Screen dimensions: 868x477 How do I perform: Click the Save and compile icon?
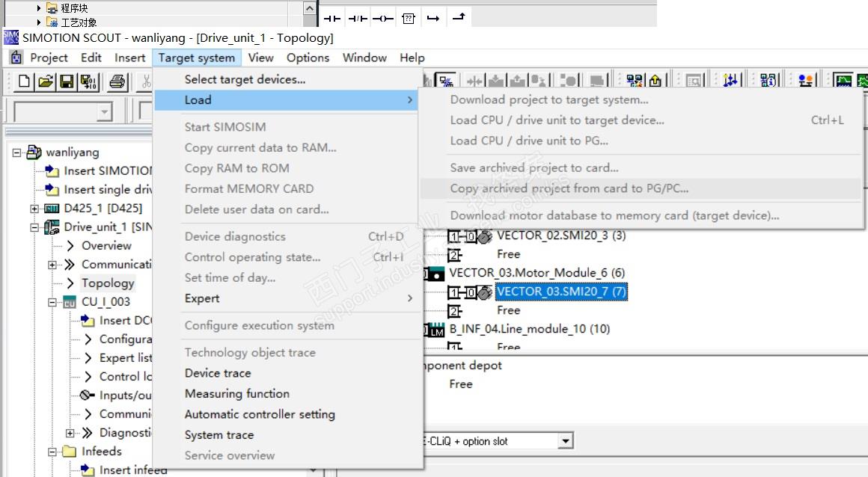[88, 81]
